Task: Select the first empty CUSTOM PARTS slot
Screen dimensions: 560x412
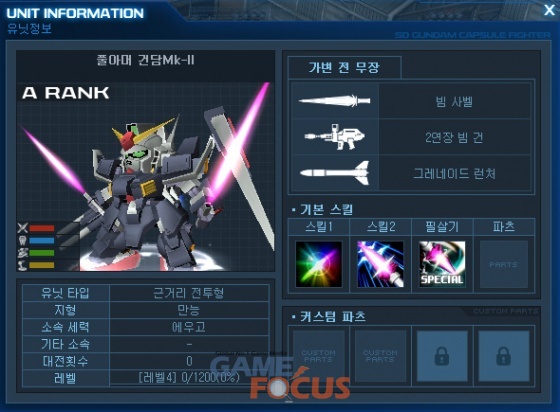Action: click(319, 356)
